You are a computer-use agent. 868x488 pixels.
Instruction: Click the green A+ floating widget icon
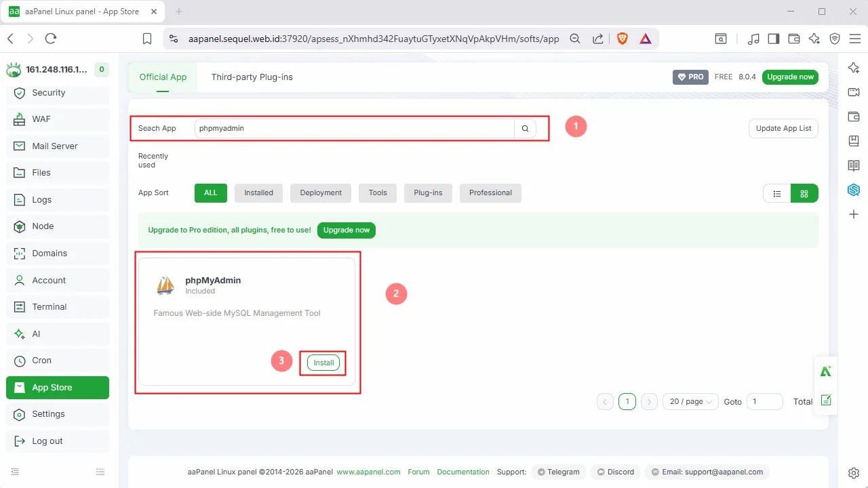(x=826, y=371)
